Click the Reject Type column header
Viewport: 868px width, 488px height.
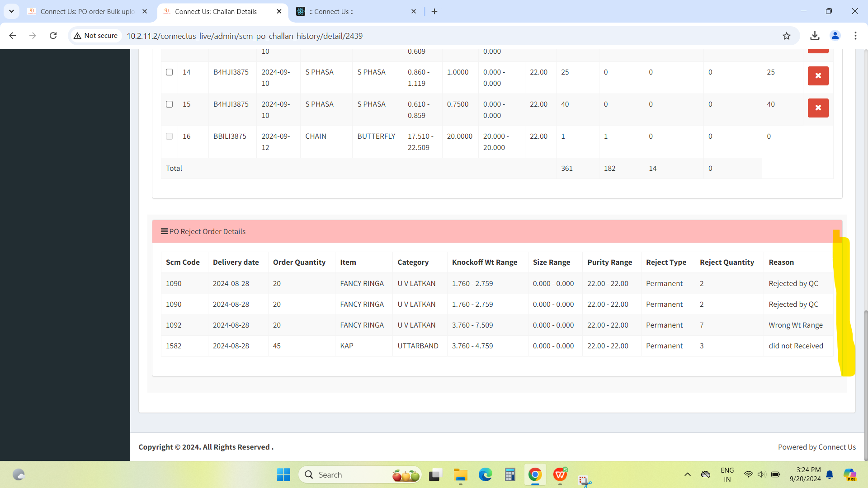click(x=666, y=262)
